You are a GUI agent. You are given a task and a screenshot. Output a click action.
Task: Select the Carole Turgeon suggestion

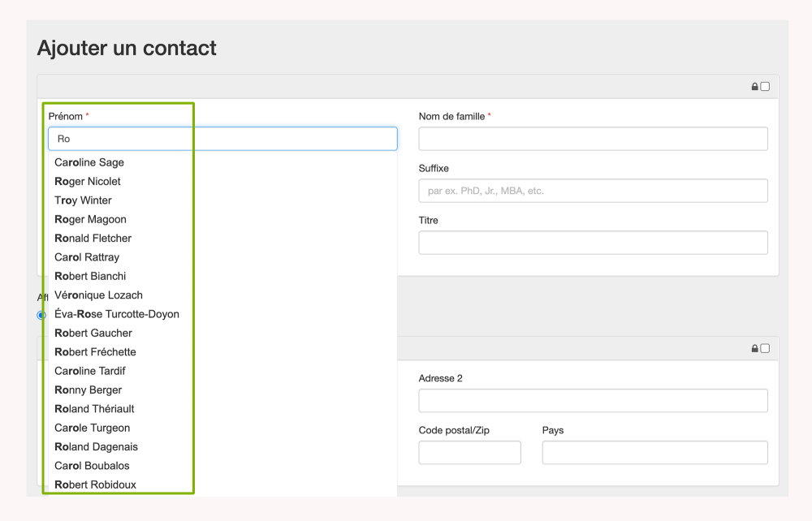(x=92, y=428)
